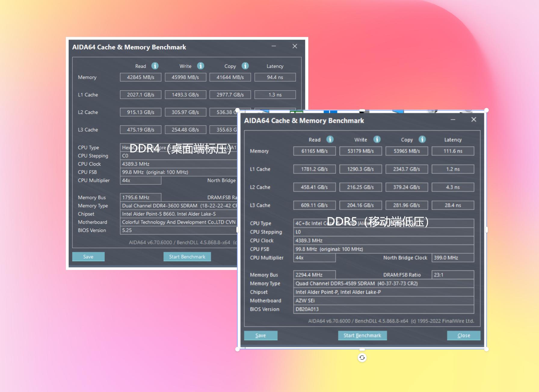Open the Read info icon in DDR5 benchmark window
Image resolution: width=539 pixels, height=392 pixels.
click(330, 139)
